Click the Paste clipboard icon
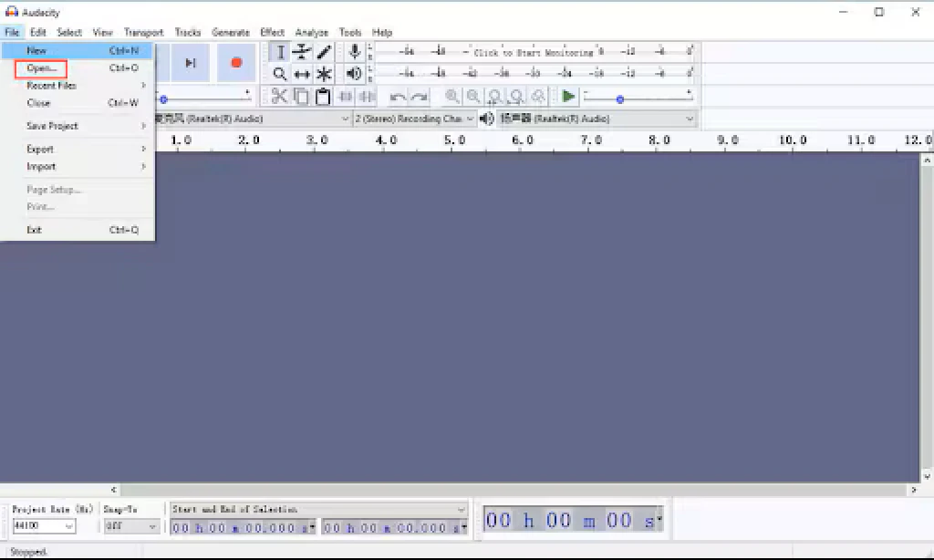This screenshot has width=934, height=560. pos(322,96)
